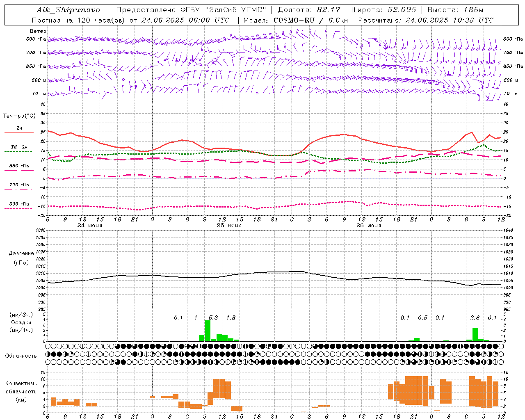Click the Высота: 186м header field
This screenshot has width=525, height=420.
pos(455,10)
